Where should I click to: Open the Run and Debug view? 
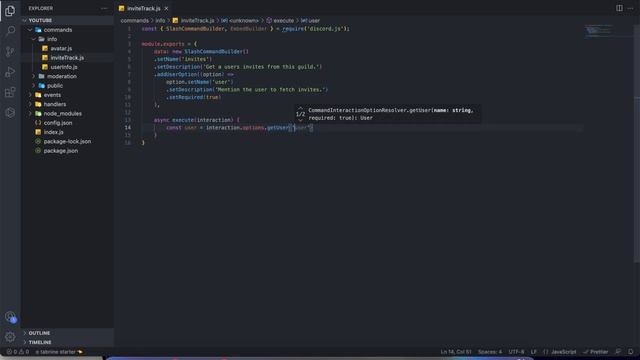[x=10, y=72]
